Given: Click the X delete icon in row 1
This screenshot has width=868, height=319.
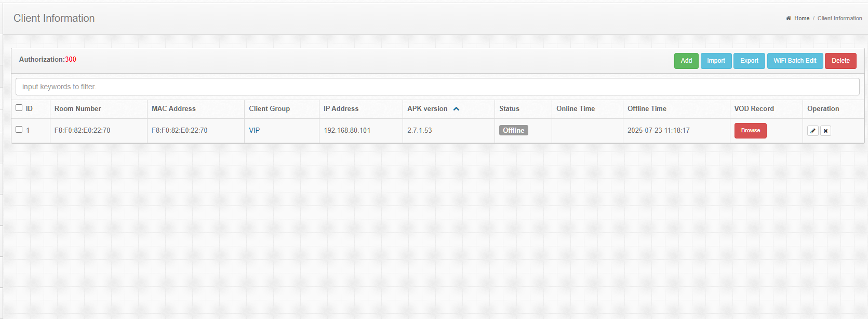Looking at the screenshot, I should (x=825, y=131).
